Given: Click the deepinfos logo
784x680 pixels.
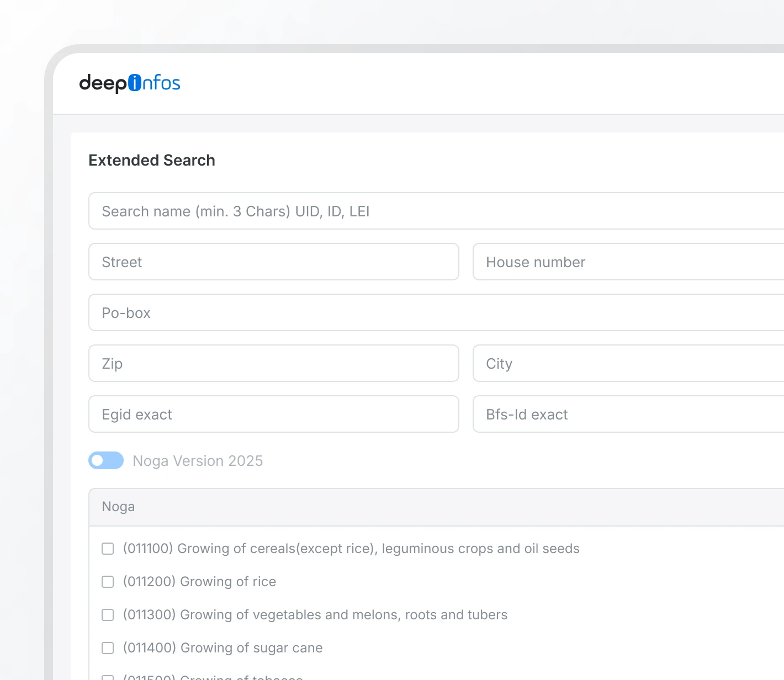Looking at the screenshot, I should tap(130, 83).
